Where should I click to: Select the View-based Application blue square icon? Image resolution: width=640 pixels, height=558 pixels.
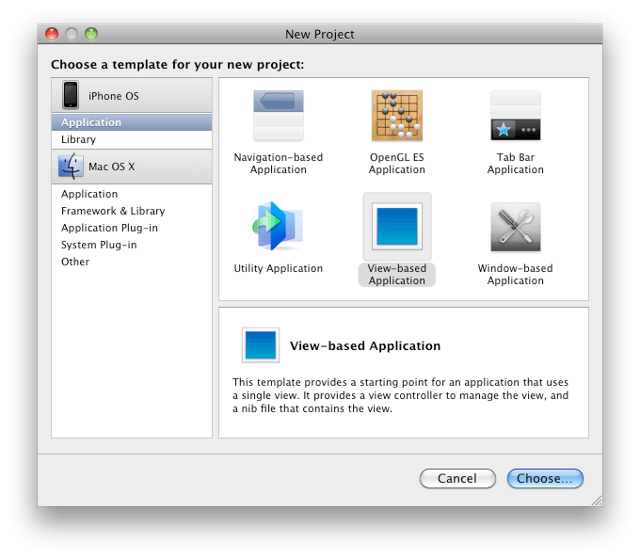[x=397, y=227]
